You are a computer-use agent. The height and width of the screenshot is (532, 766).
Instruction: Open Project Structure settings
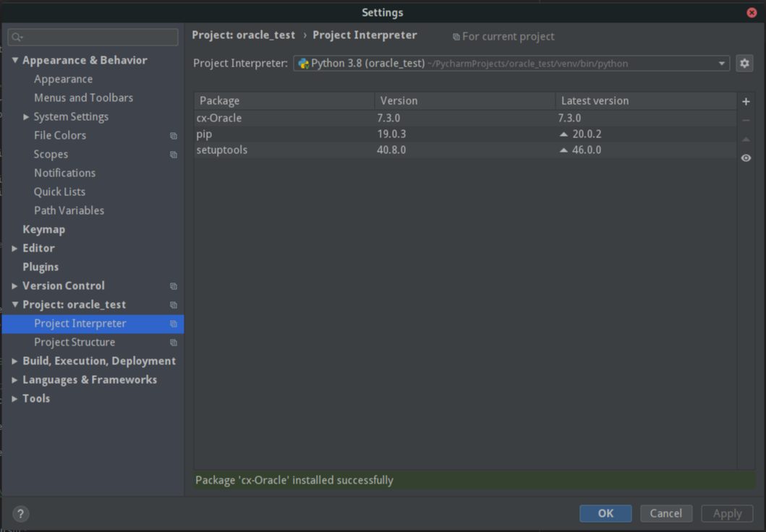(x=75, y=343)
